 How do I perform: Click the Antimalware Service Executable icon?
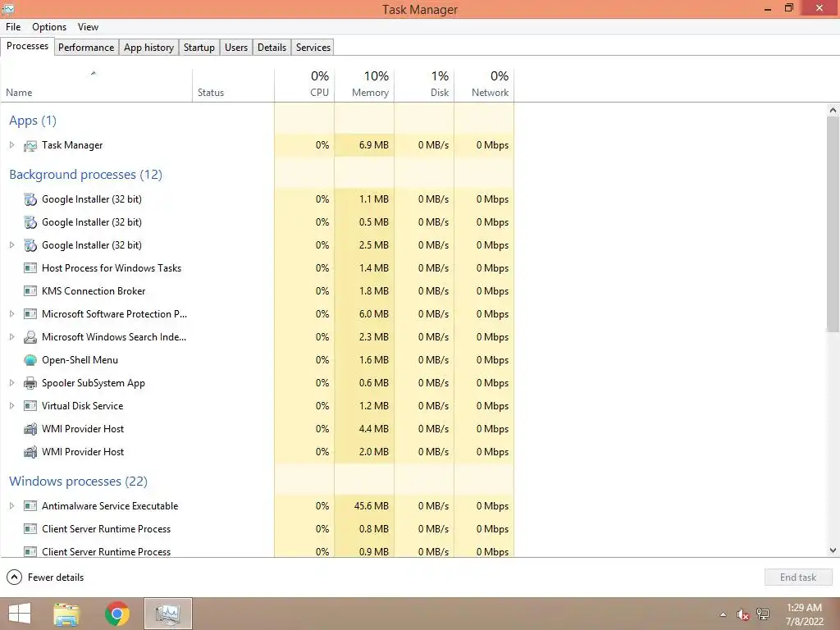pos(30,505)
